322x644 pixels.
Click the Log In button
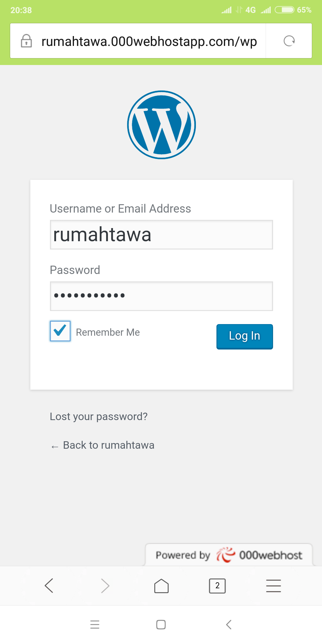(x=244, y=336)
